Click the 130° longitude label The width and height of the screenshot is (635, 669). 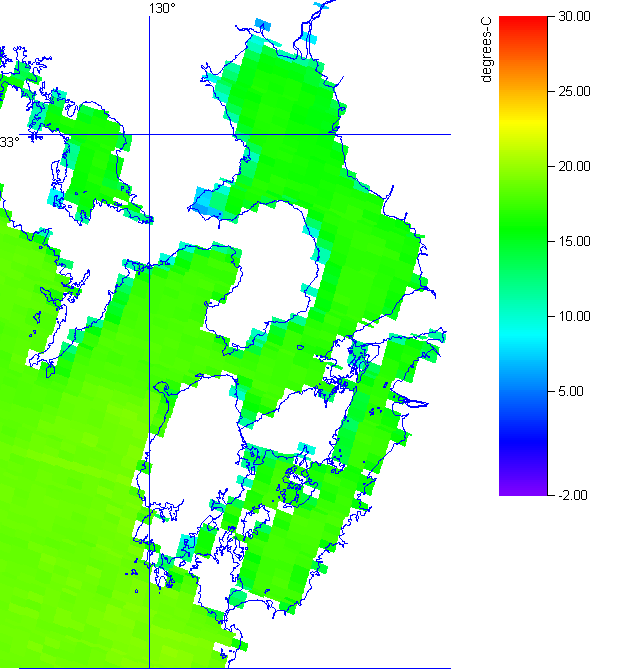[162, 9]
